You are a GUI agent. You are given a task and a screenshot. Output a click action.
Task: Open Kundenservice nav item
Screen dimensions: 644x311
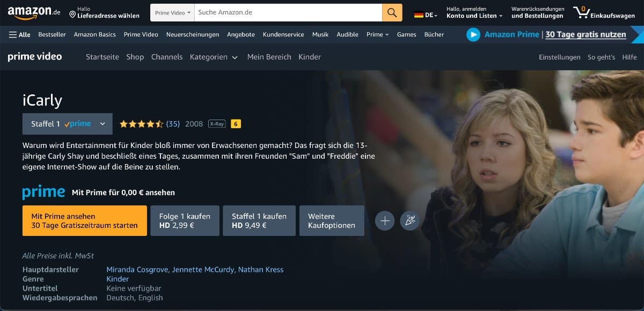coord(283,34)
